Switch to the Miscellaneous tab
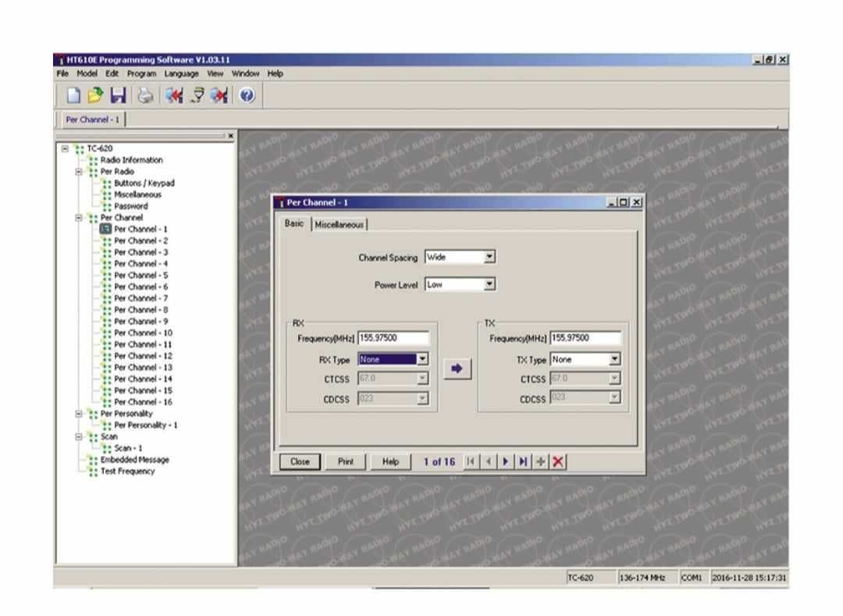This screenshot has width=843, height=616. 340,225
